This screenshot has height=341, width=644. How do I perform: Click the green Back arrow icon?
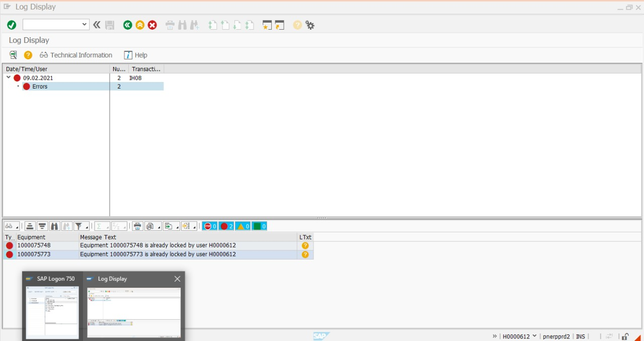[128, 25]
